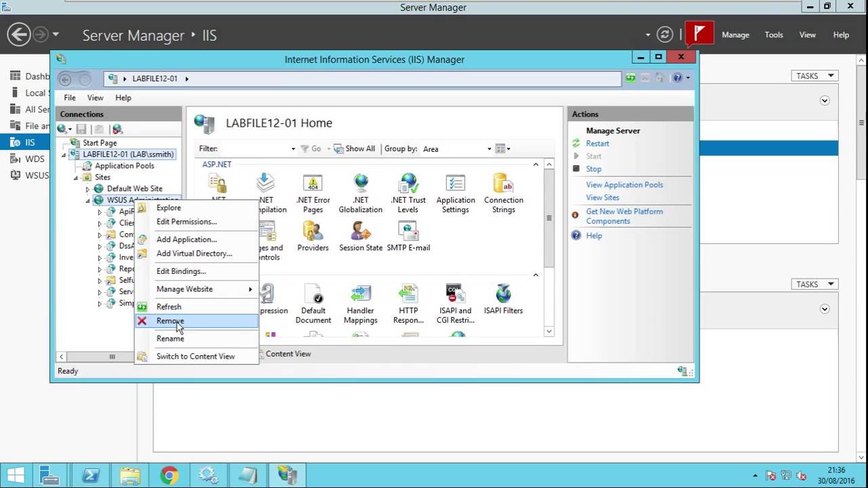Select Application Pools tree item
The height and width of the screenshot is (488, 868).
124,166
